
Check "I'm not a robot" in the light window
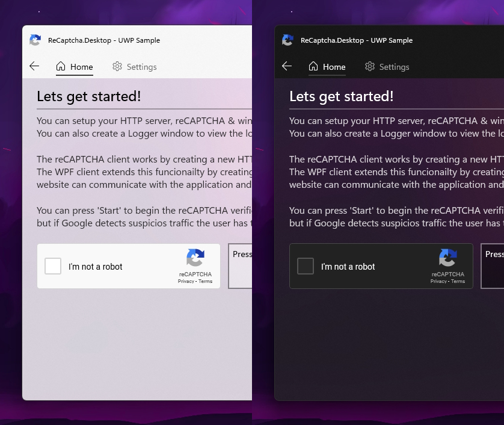(53, 266)
